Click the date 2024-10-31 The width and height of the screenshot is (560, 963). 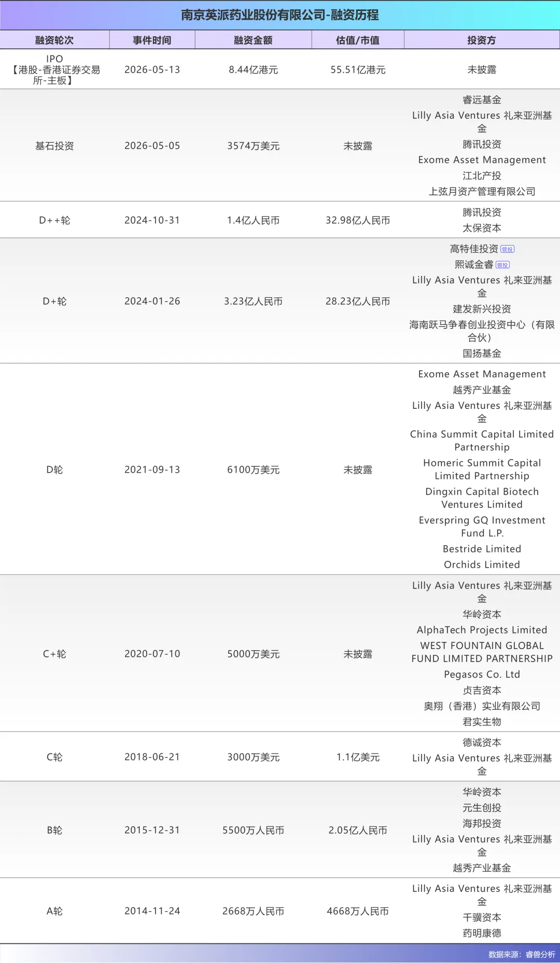[152, 220]
